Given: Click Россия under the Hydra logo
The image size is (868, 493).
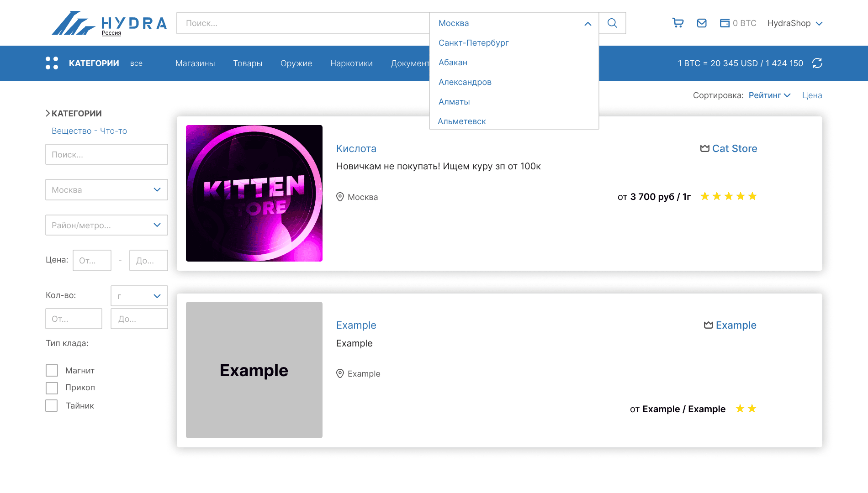Looking at the screenshot, I should [111, 33].
